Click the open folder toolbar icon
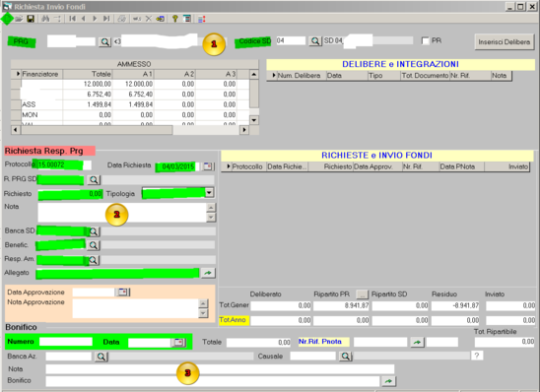540x392 pixels. click(19, 19)
